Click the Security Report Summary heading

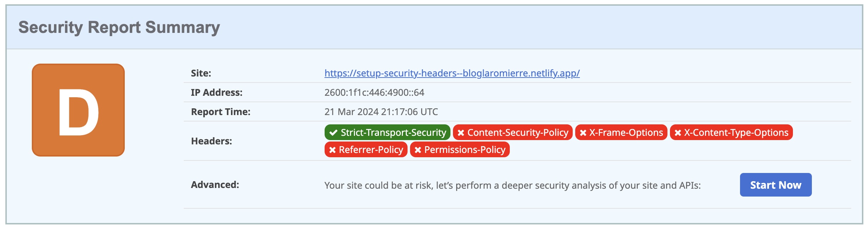[119, 28]
